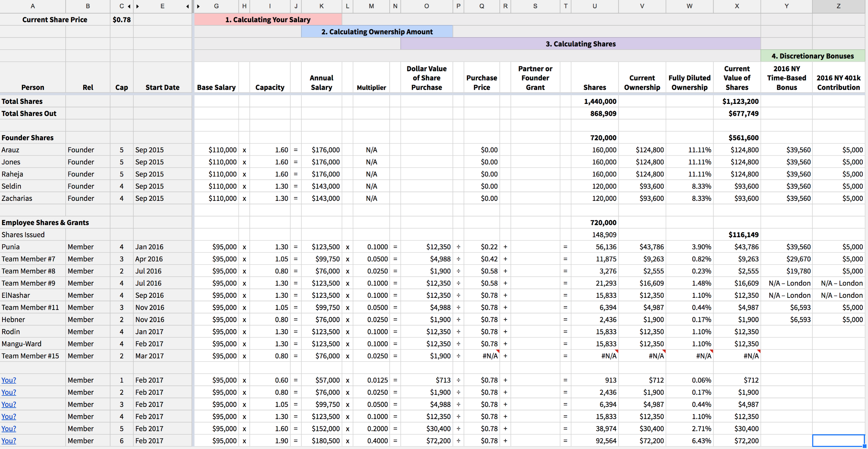The image size is (868, 449).
Task: Open the You? link in Cap 2 row
Action: (9, 392)
